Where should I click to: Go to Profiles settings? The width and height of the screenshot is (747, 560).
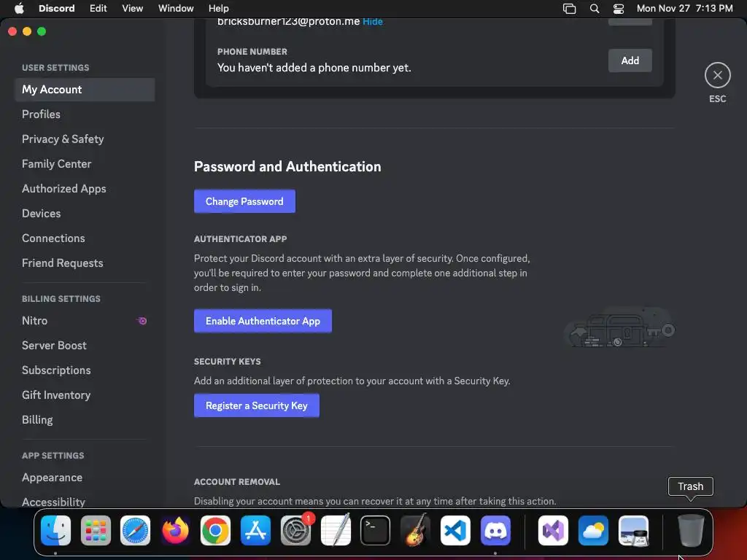point(85,114)
